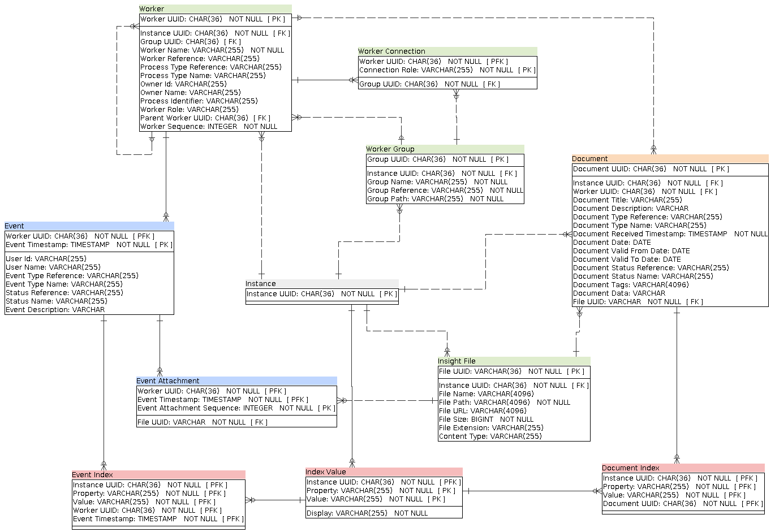The width and height of the screenshot is (775, 532).
Task: Click the Instance table header
Action: [260, 283]
